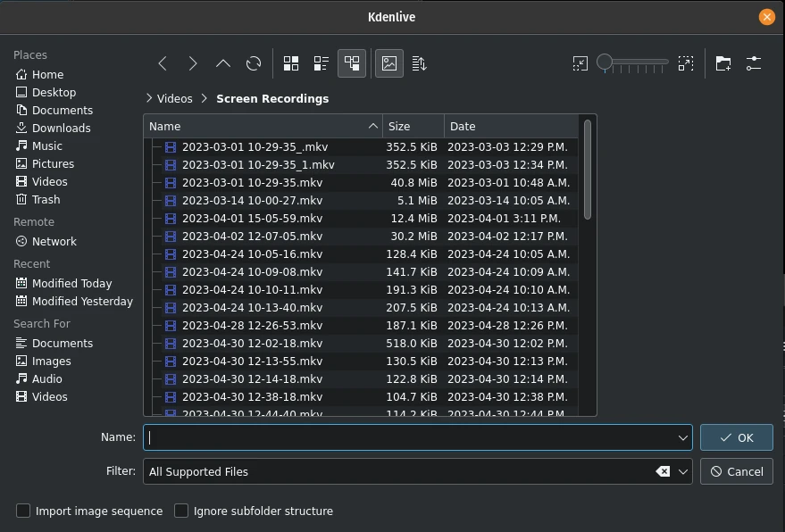Switch to Detailed Tree view mode

(x=352, y=63)
